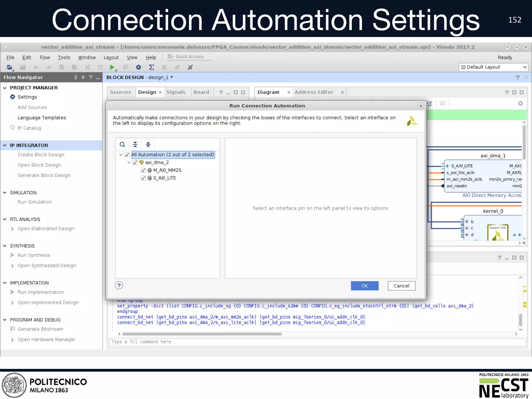This screenshot has width=532, height=399.
Task: Click the Copy toolbar icon
Action: [62, 67]
